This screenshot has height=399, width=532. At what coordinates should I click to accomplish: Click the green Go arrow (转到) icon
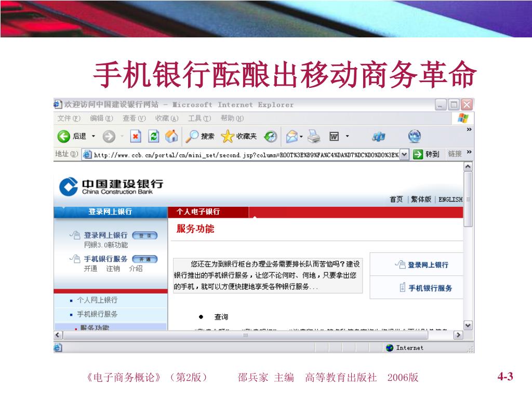[x=418, y=154]
